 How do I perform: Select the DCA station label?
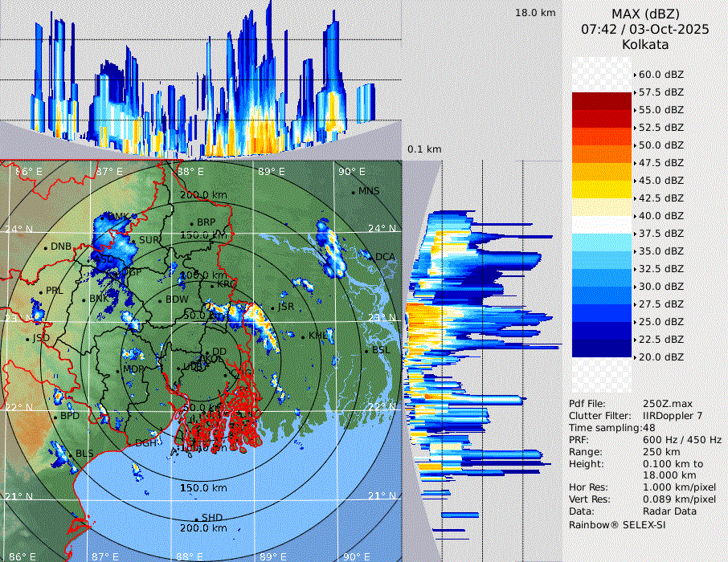tap(385, 257)
